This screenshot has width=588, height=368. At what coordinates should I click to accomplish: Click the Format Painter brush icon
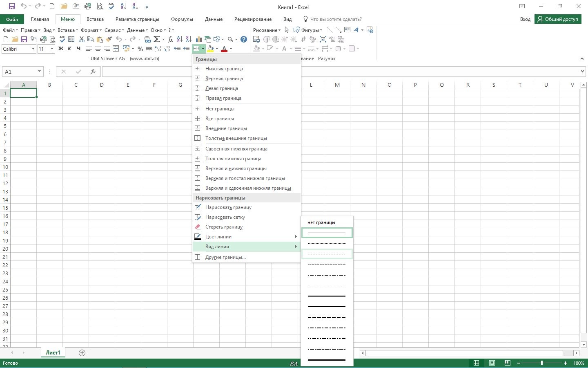[x=109, y=39]
